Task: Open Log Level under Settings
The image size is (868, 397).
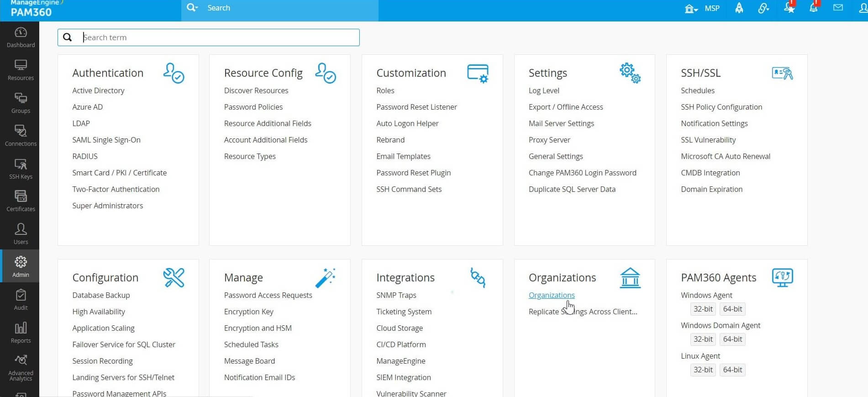Action: coord(544,90)
